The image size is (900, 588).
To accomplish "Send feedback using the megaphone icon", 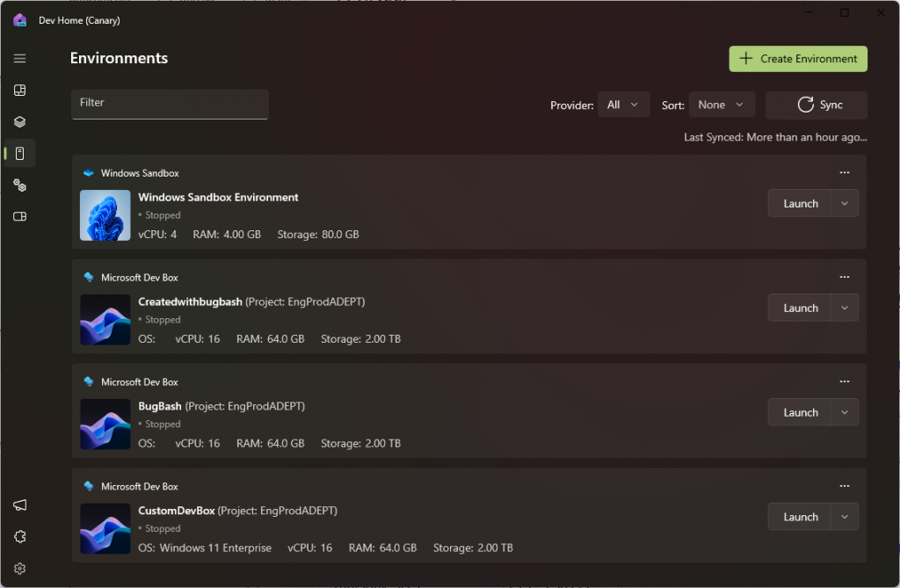I will tap(19, 505).
